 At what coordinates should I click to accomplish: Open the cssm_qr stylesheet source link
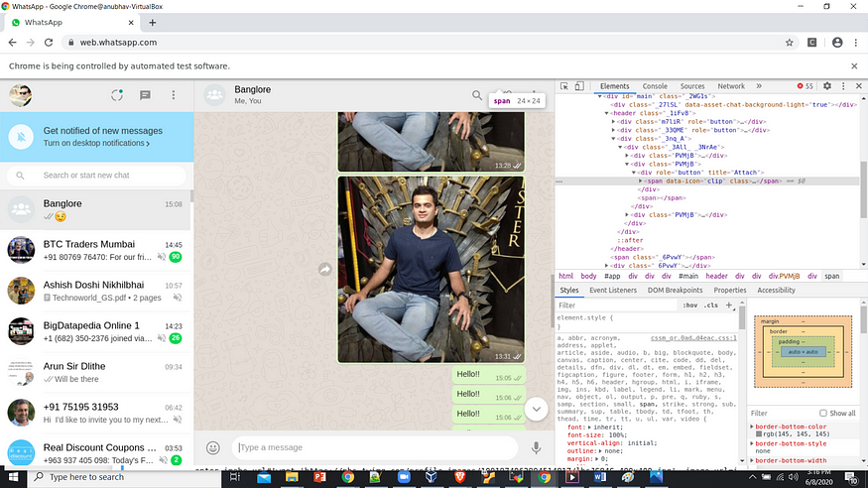[693, 338]
